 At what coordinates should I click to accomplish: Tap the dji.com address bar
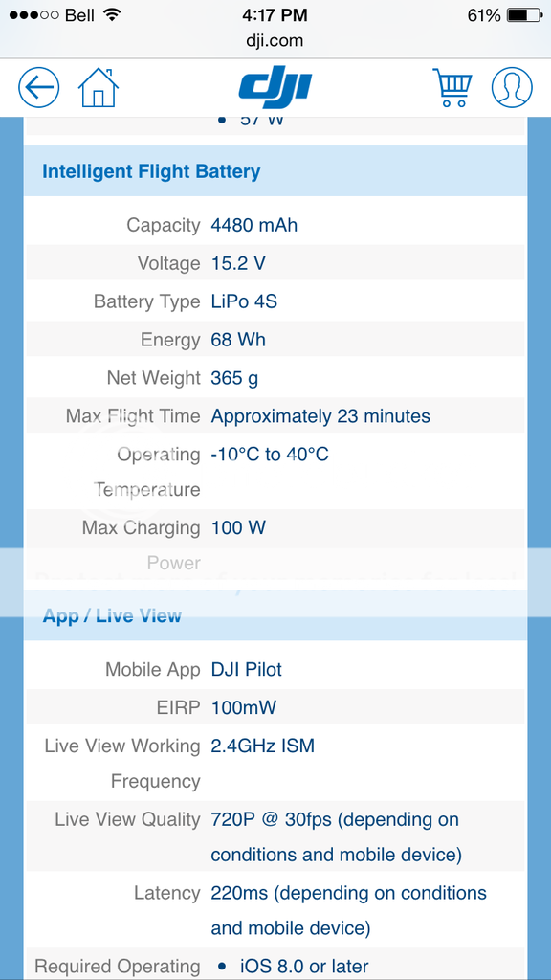tap(275, 41)
